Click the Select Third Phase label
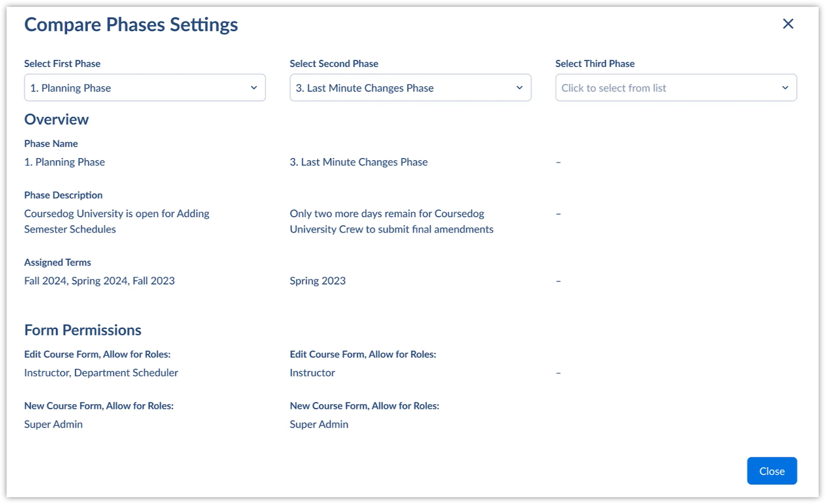 pyautogui.click(x=594, y=64)
